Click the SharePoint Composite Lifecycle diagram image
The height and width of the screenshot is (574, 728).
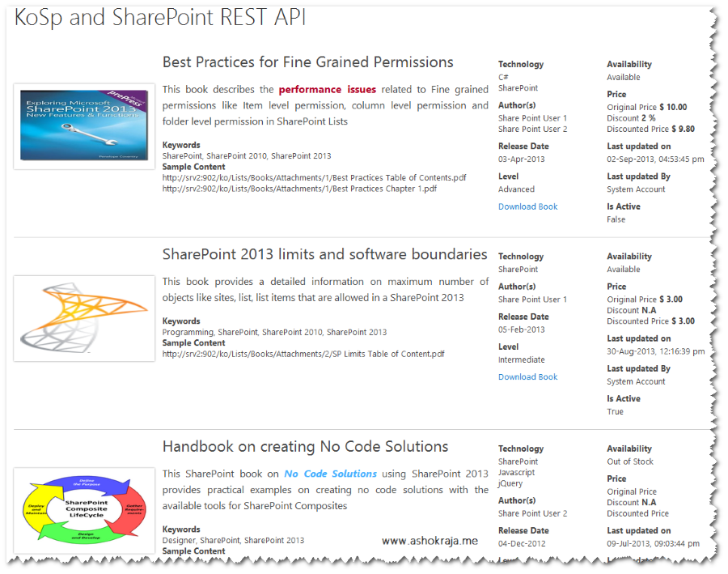[83, 508]
